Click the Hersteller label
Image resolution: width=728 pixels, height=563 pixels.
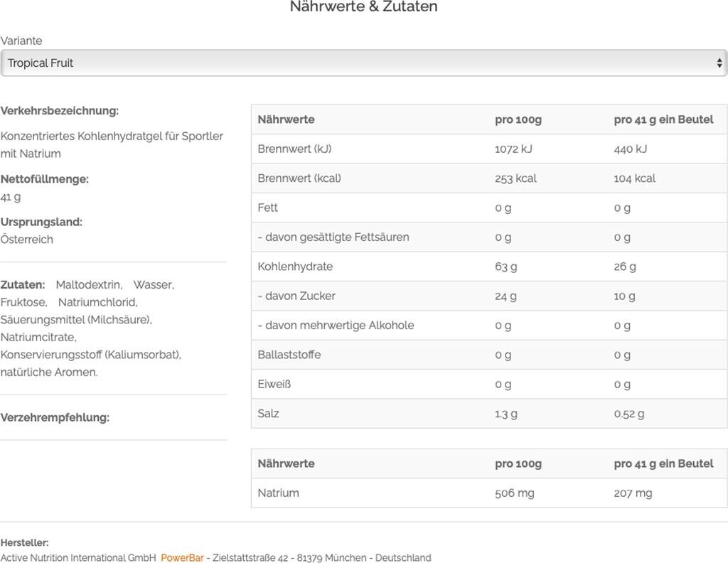coord(24,543)
